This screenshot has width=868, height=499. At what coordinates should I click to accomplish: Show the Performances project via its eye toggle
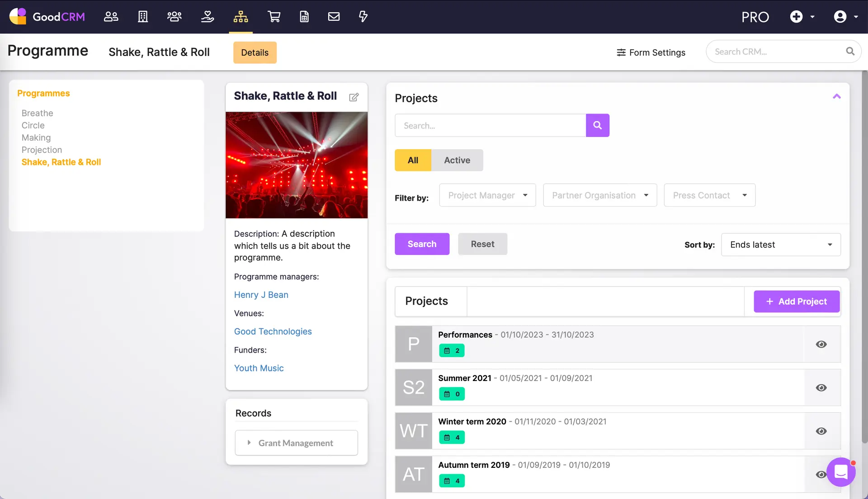[821, 344]
